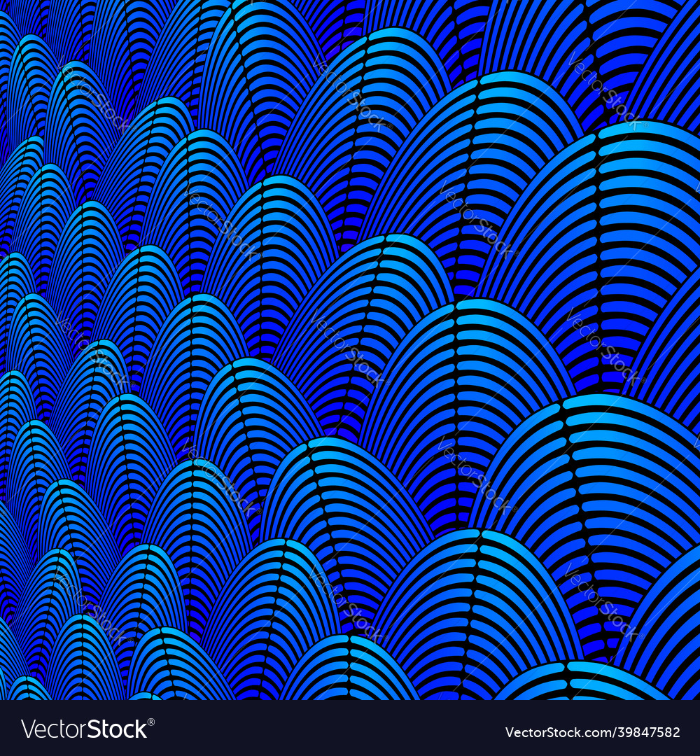The width and height of the screenshot is (700, 756).
Task: Click the VectorStock.com/39847582 image ID text
Action: point(592,732)
